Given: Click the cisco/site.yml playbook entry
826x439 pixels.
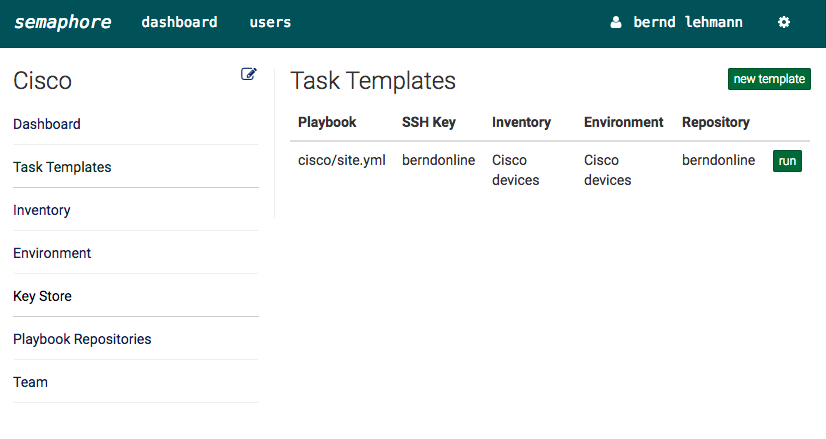Looking at the screenshot, I should [x=342, y=160].
